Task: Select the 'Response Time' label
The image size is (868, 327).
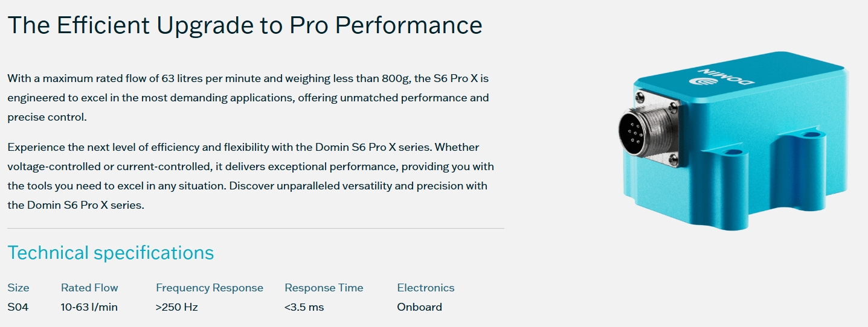Action: [324, 288]
